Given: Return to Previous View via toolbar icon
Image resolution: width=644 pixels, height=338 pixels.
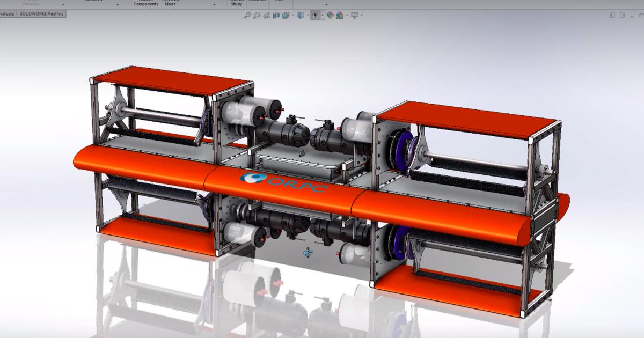Looking at the screenshot, I should [266, 16].
